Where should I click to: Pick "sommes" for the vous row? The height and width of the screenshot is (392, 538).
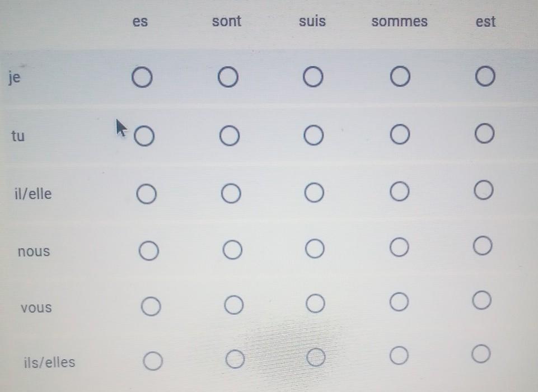tap(399, 302)
